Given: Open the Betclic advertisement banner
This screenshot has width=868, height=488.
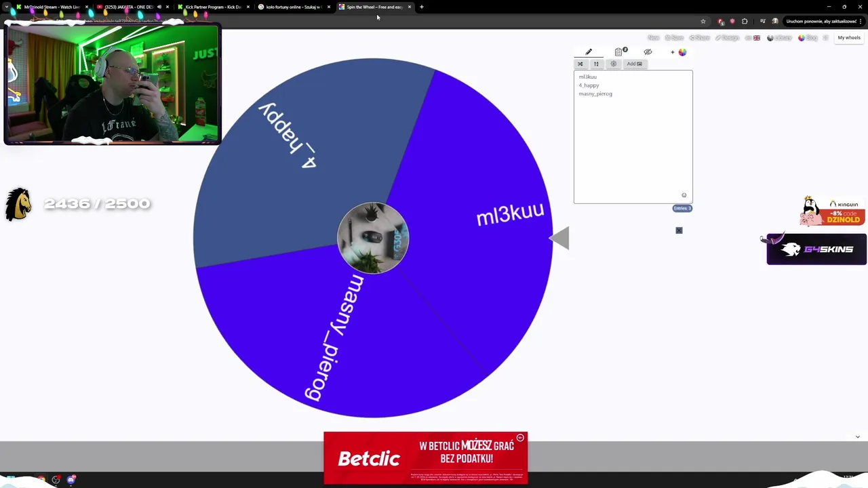Looking at the screenshot, I should [425, 459].
